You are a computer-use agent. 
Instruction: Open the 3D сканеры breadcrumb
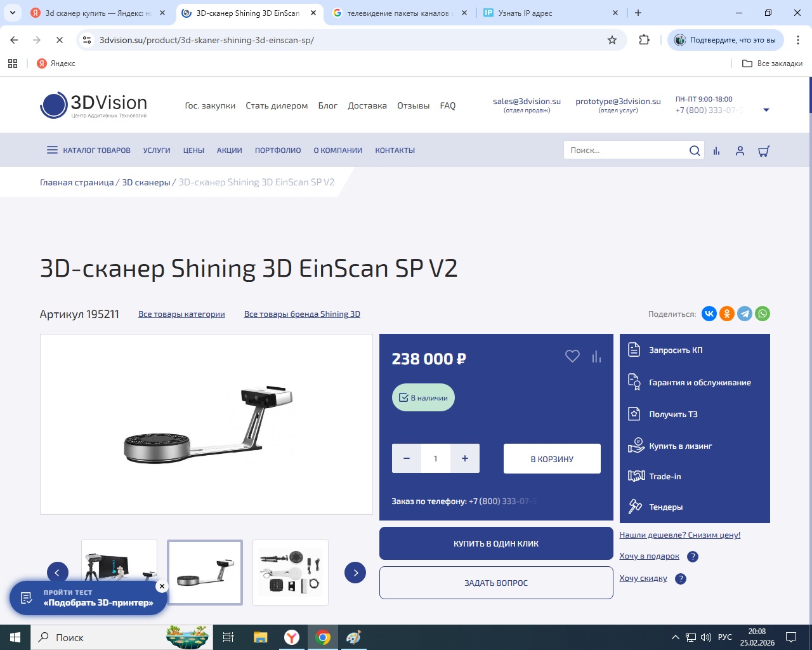pos(146,182)
